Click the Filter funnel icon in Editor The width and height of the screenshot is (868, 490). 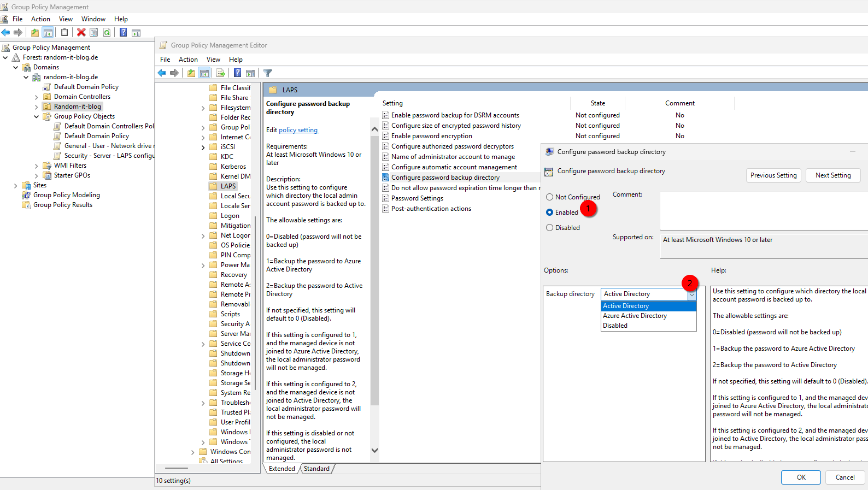pyautogui.click(x=268, y=73)
